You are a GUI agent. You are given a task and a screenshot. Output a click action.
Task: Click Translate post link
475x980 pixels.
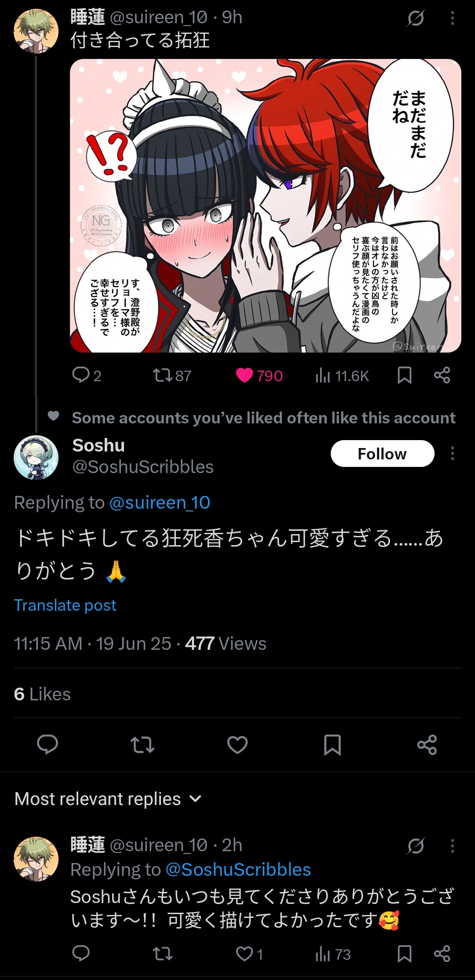pyautogui.click(x=65, y=605)
